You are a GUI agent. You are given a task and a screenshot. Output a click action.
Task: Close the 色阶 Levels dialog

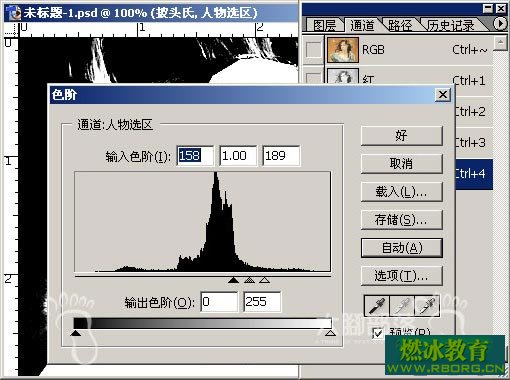[443, 95]
